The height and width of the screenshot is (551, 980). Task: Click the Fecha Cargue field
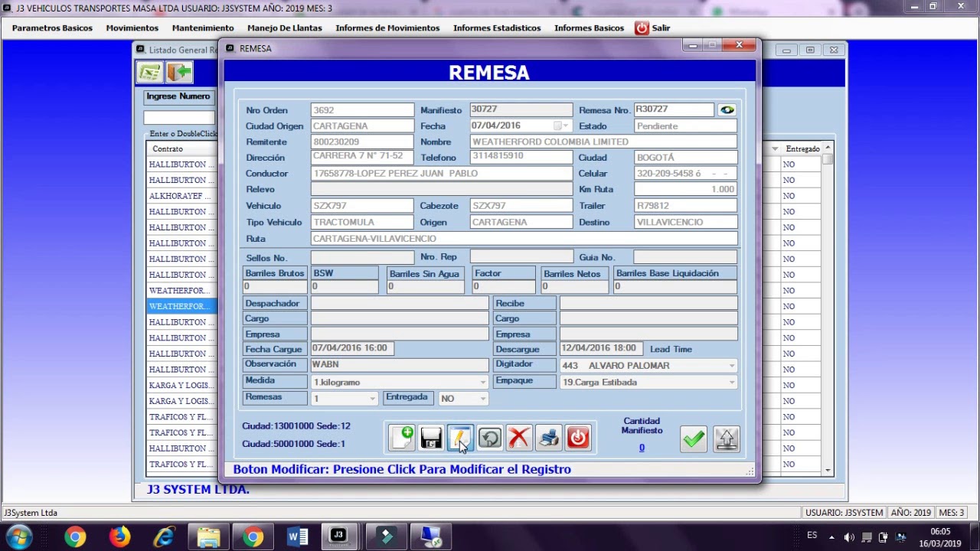352,348
